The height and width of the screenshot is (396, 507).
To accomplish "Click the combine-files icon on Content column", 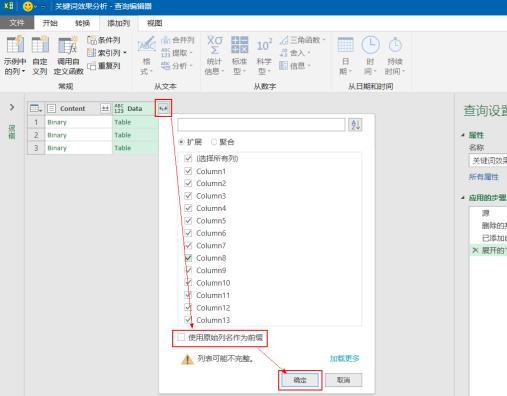I will coord(105,108).
